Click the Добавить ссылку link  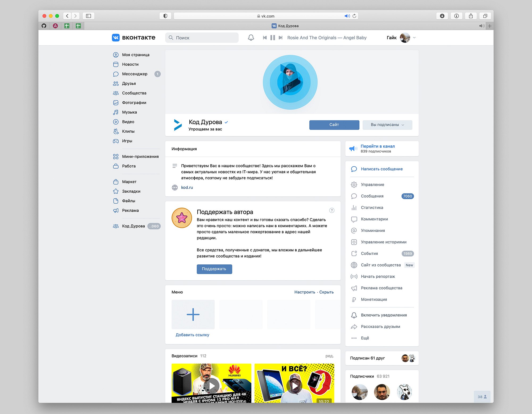pos(192,335)
